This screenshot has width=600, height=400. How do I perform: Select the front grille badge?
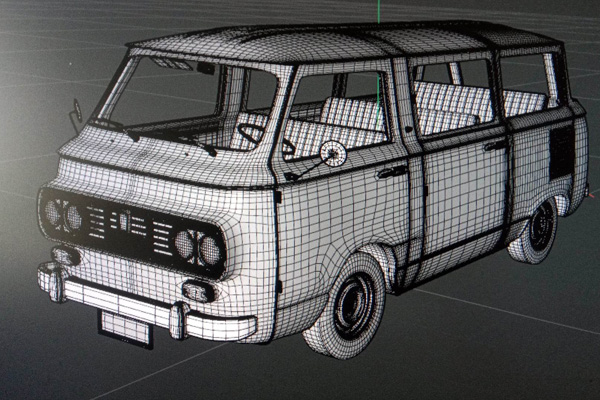pyautogui.click(x=124, y=221)
